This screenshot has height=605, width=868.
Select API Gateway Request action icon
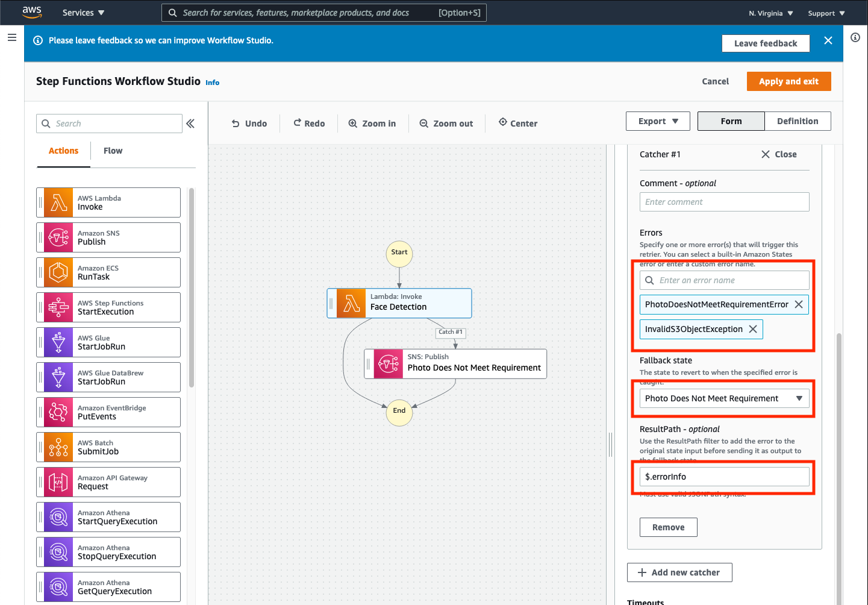pos(58,482)
